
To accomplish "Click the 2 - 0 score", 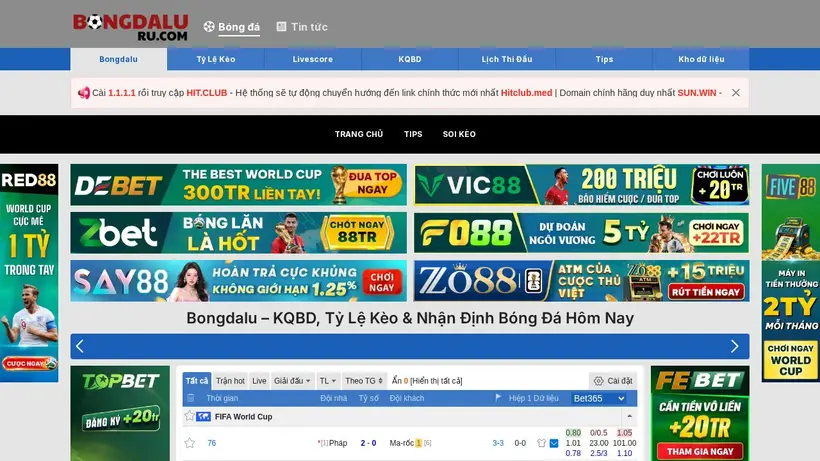I will (368, 443).
